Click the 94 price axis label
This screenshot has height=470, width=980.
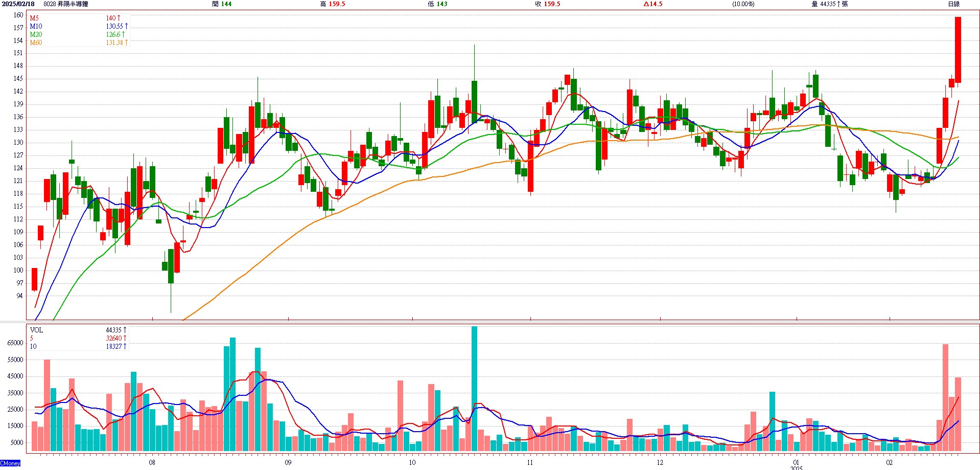[x=20, y=296]
